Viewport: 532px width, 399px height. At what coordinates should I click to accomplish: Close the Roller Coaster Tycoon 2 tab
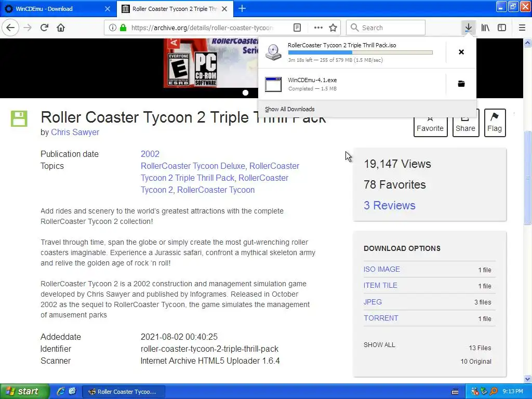(224, 9)
